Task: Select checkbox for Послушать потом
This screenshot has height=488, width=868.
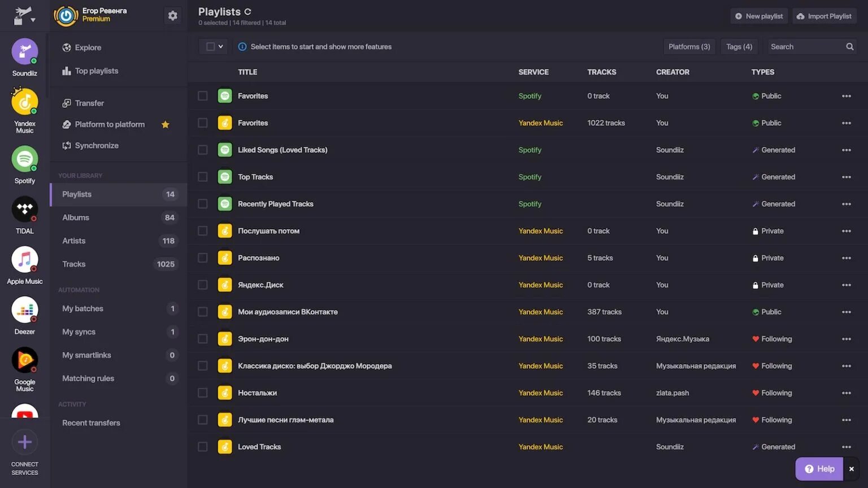Action: (x=202, y=231)
